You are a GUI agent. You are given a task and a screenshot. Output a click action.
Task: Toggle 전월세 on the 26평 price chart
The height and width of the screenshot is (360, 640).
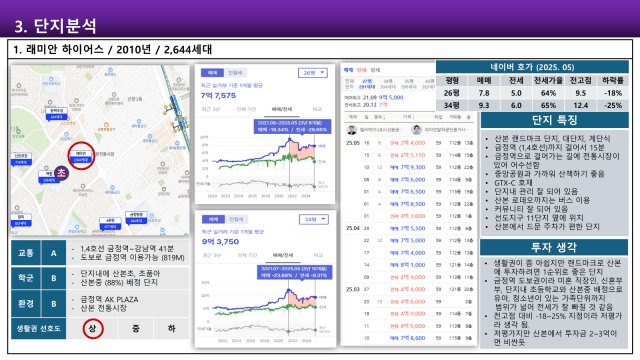point(235,73)
